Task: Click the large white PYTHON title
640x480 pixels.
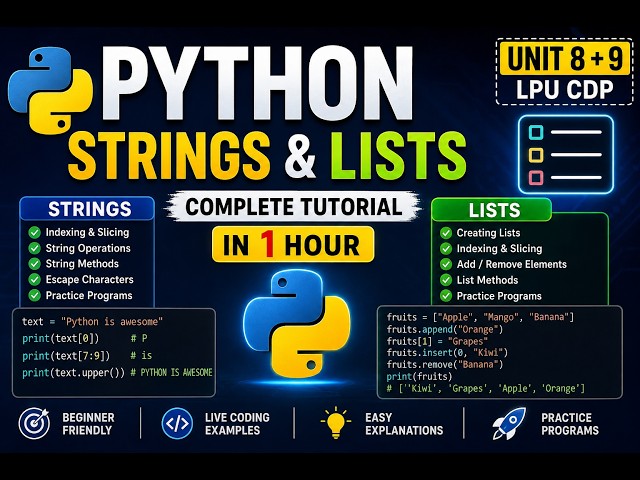Action: tap(257, 83)
